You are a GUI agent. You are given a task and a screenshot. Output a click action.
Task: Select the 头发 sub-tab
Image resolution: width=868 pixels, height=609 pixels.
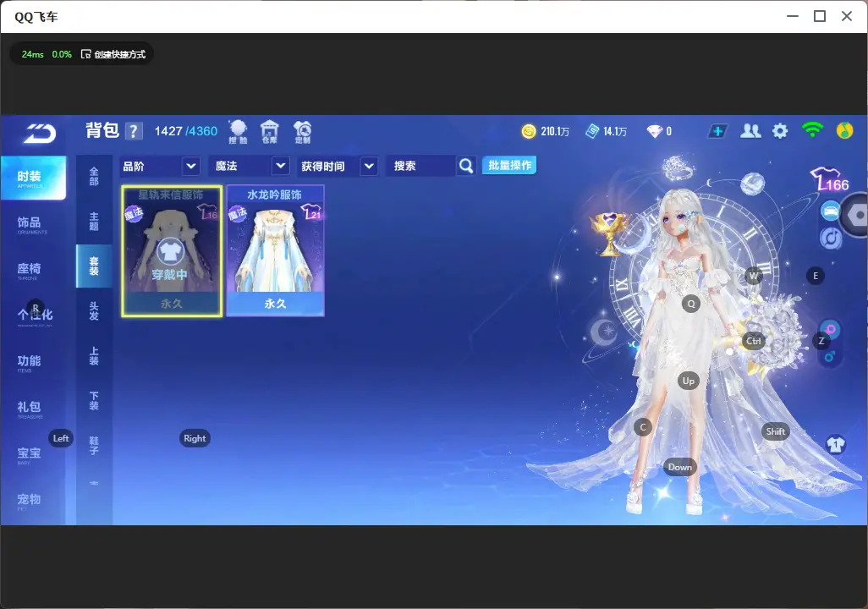[94, 312]
